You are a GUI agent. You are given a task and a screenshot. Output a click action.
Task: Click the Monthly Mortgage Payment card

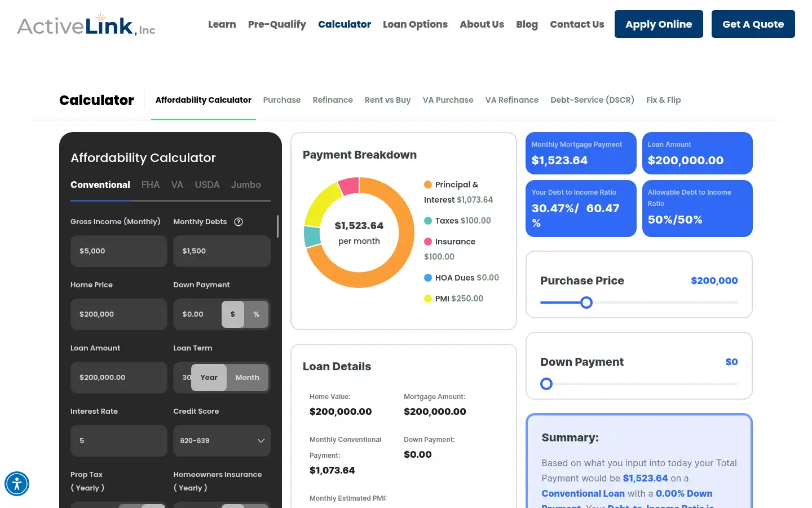[581, 153]
